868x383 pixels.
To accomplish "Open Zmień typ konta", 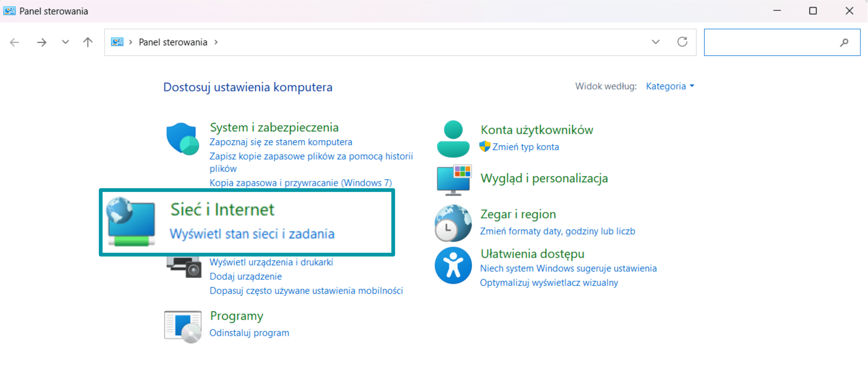I will tap(525, 147).
